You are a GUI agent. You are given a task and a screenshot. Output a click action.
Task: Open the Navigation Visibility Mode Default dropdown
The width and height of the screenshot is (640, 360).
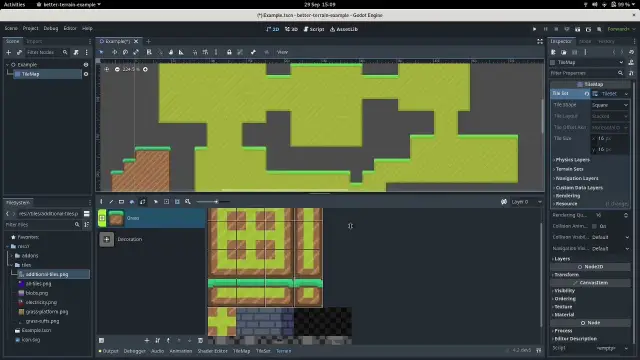click(x=610, y=248)
